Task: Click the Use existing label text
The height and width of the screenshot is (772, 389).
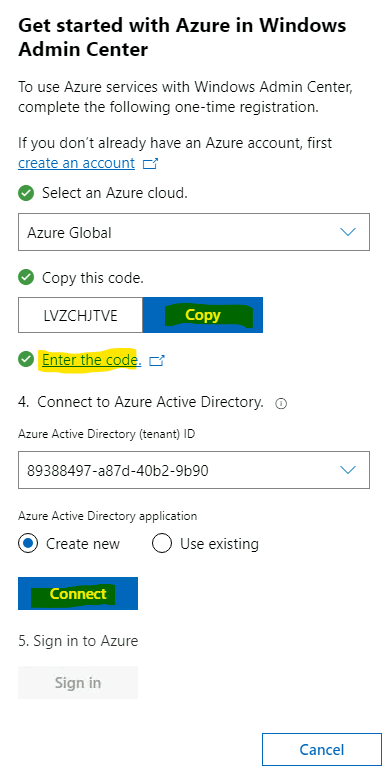Action: [219, 544]
